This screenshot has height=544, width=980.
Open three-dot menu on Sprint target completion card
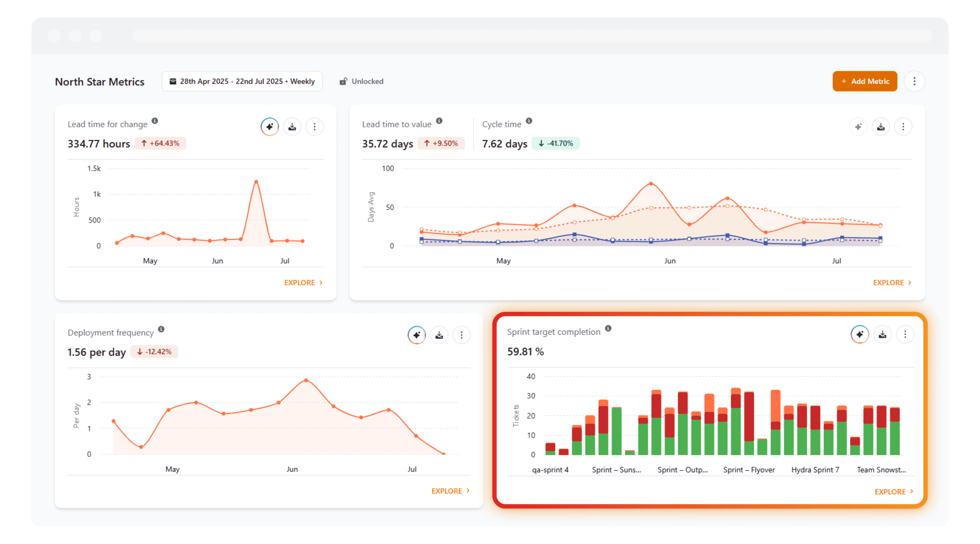click(x=905, y=334)
